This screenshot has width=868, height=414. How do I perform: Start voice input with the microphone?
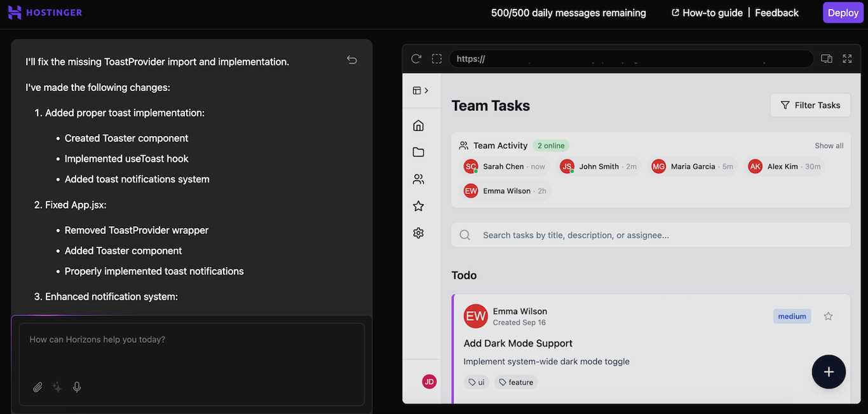coord(77,387)
